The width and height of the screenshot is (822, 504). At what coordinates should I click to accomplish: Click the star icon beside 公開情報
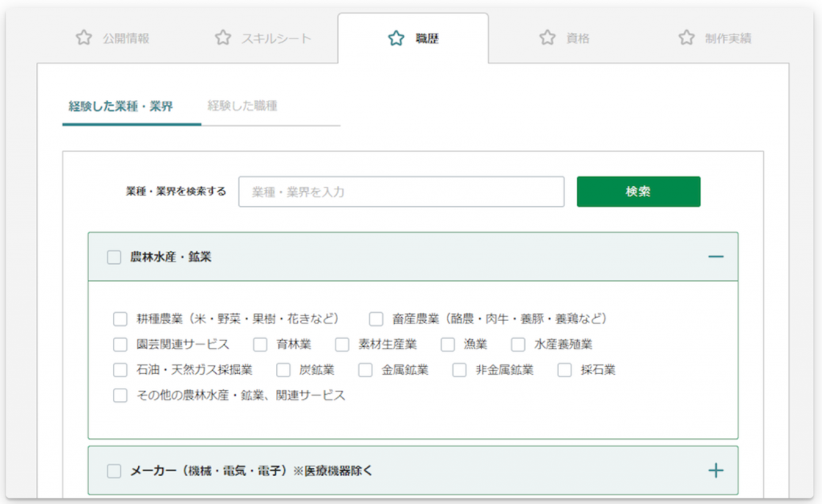pos(83,38)
